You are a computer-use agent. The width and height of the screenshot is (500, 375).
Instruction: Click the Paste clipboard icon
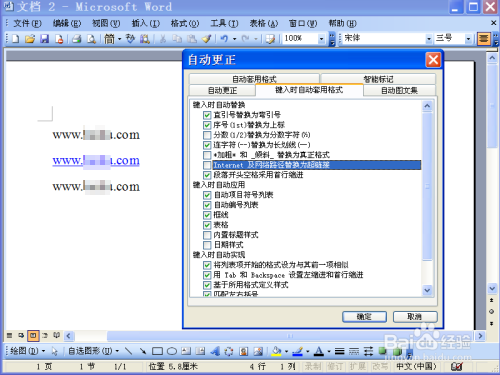pos(192,39)
